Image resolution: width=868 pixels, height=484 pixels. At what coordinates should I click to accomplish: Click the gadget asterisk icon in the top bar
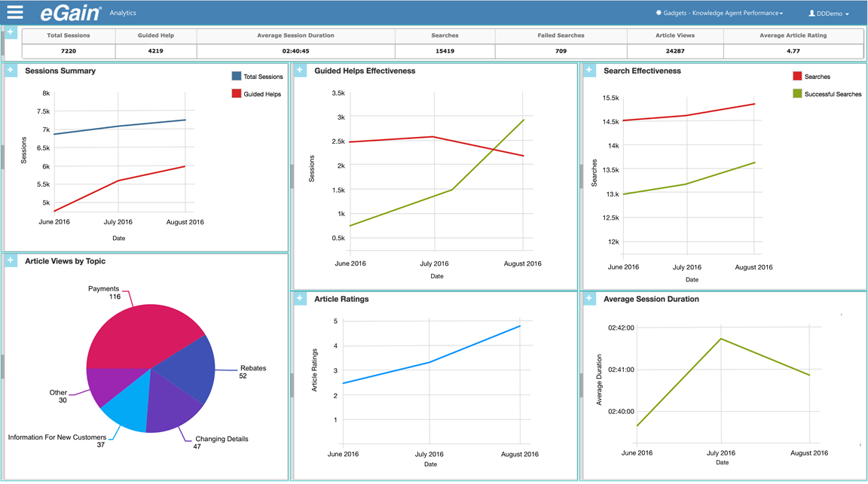click(x=660, y=12)
